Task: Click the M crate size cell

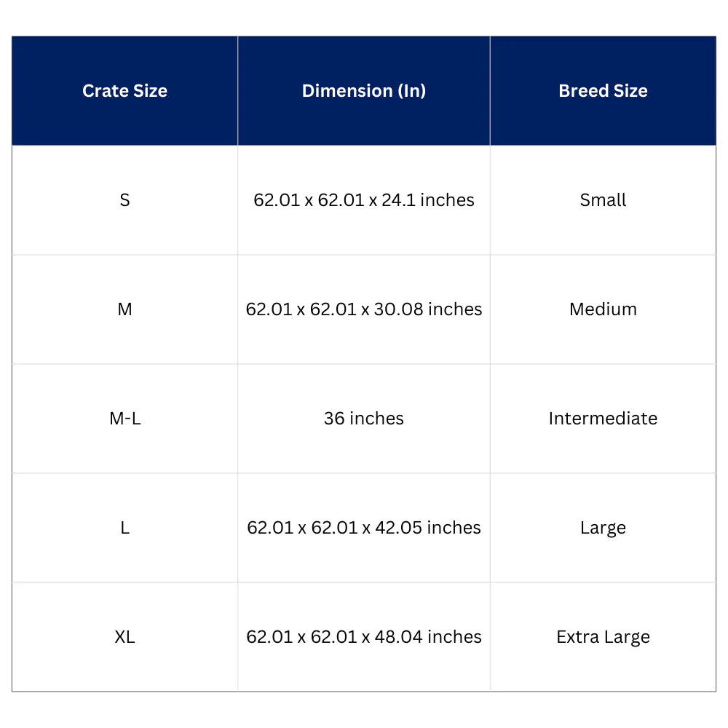Action: [124, 309]
